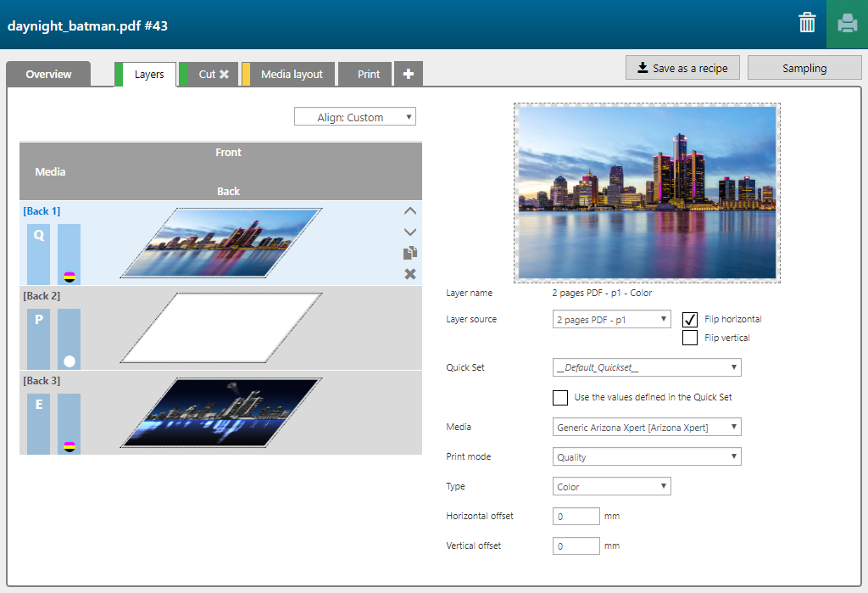This screenshot has width=868, height=593.
Task: Click the Media header label
Action: click(x=50, y=172)
